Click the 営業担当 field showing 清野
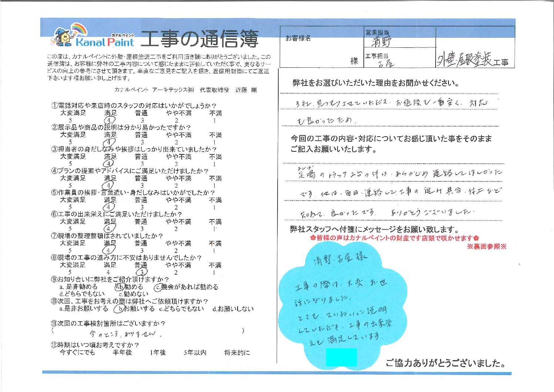The height and width of the screenshot is (392, 554). (x=399, y=38)
